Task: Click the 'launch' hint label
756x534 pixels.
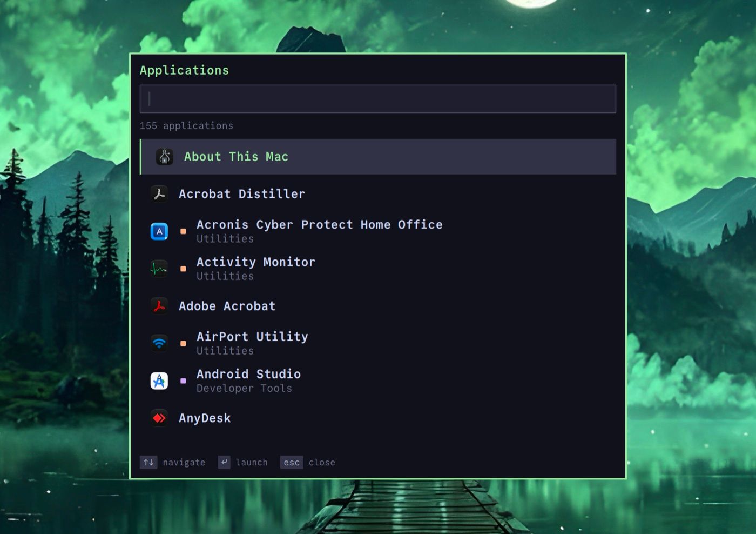Action: pyautogui.click(x=252, y=463)
